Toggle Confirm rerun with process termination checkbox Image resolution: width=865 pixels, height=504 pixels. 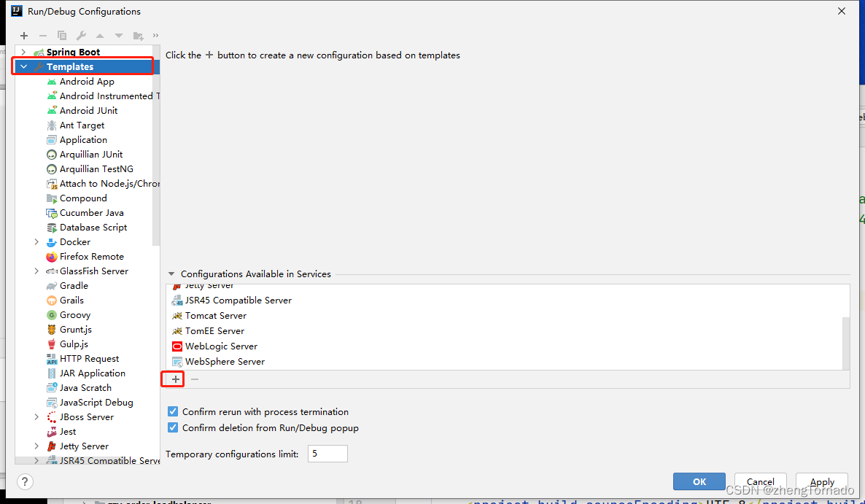[173, 412]
